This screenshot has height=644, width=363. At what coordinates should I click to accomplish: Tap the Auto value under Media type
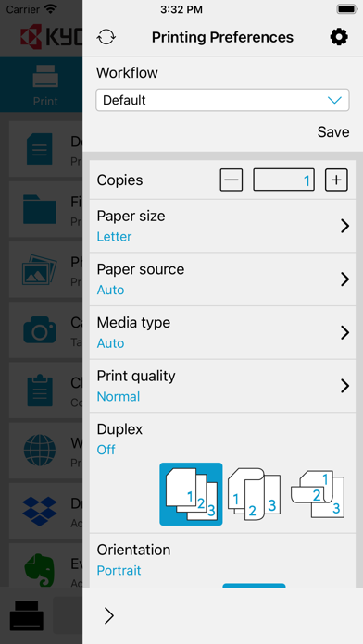[x=110, y=343]
